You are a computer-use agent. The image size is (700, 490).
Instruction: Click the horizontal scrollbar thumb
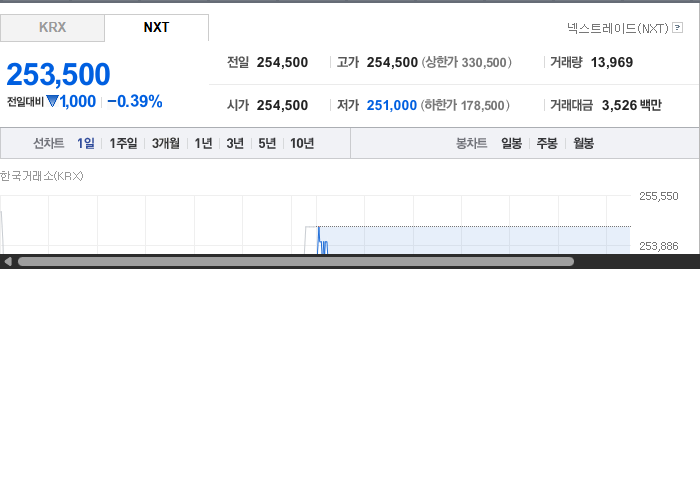click(x=296, y=262)
